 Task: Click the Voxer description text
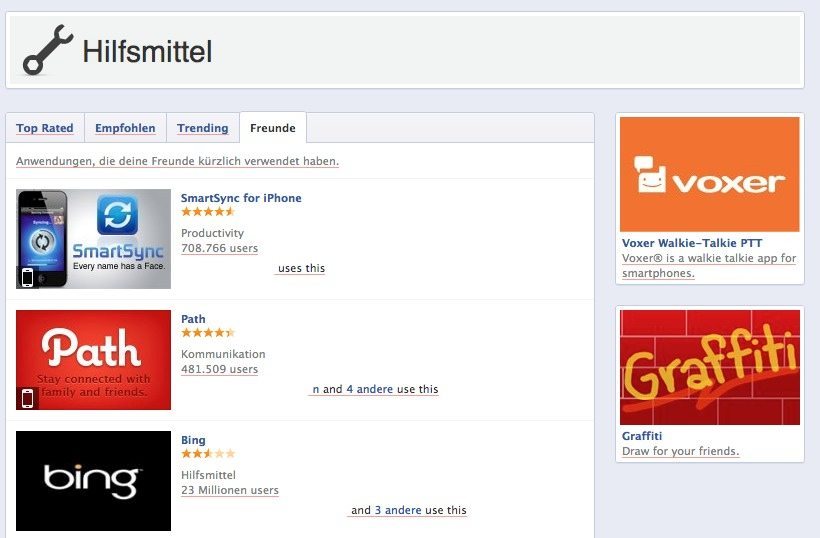[709, 266]
